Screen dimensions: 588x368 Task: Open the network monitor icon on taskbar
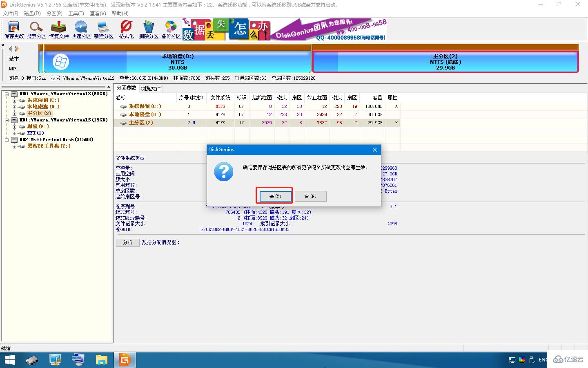[55, 360]
